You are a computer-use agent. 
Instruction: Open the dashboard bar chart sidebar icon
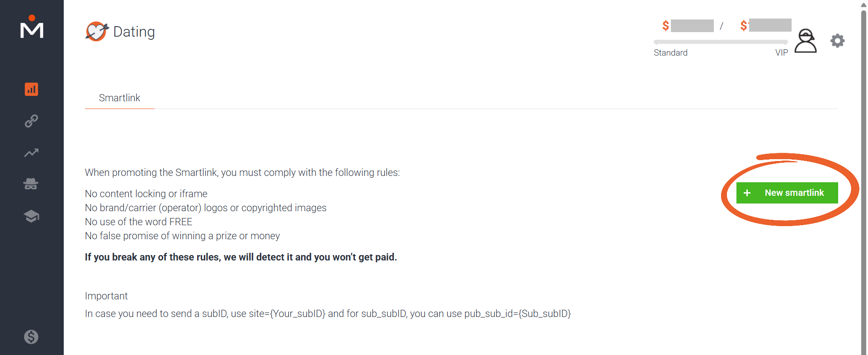point(31,89)
